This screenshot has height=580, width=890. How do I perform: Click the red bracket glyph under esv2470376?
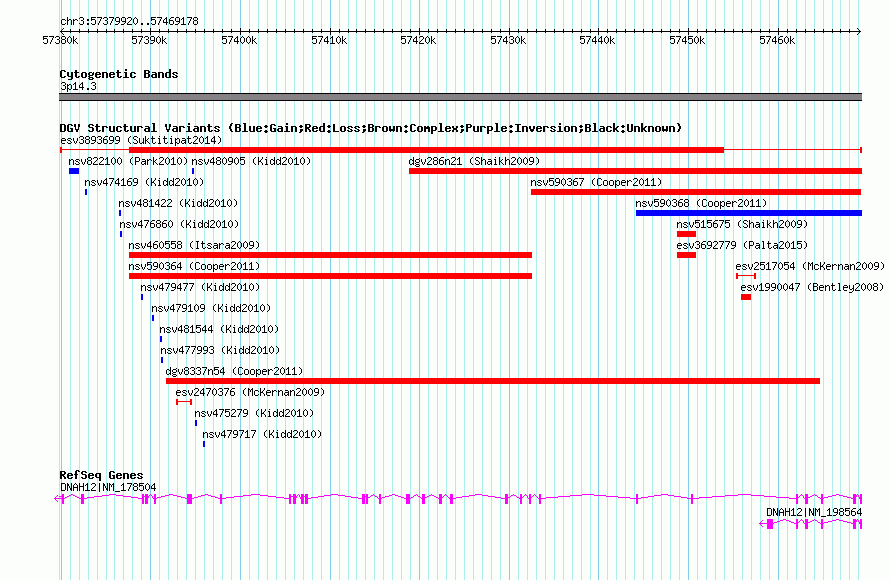point(184,402)
